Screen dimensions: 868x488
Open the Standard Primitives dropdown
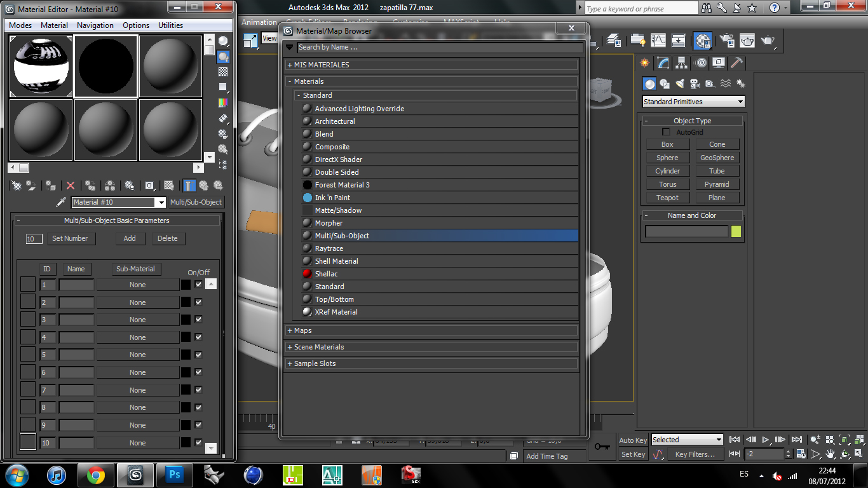point(694,102)
